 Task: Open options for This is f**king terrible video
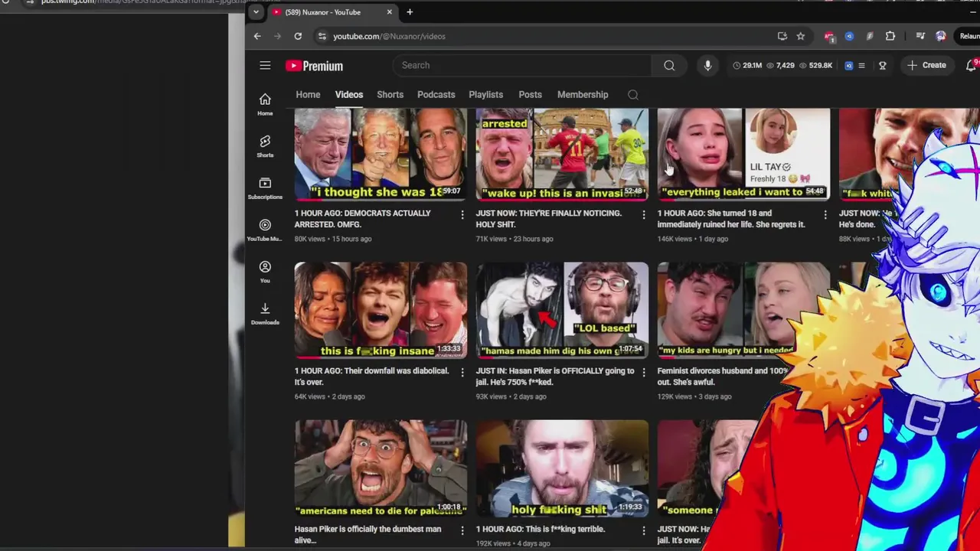tap(643, 530)
